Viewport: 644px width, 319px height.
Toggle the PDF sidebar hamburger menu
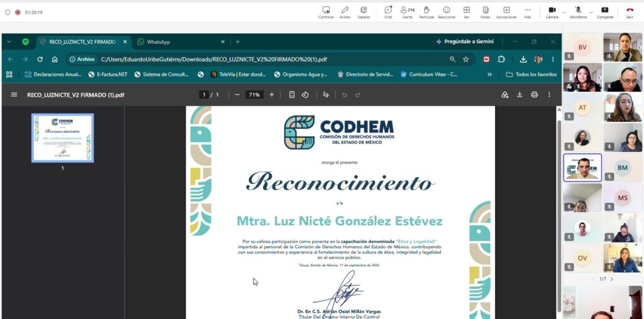[x=14, y=95]
